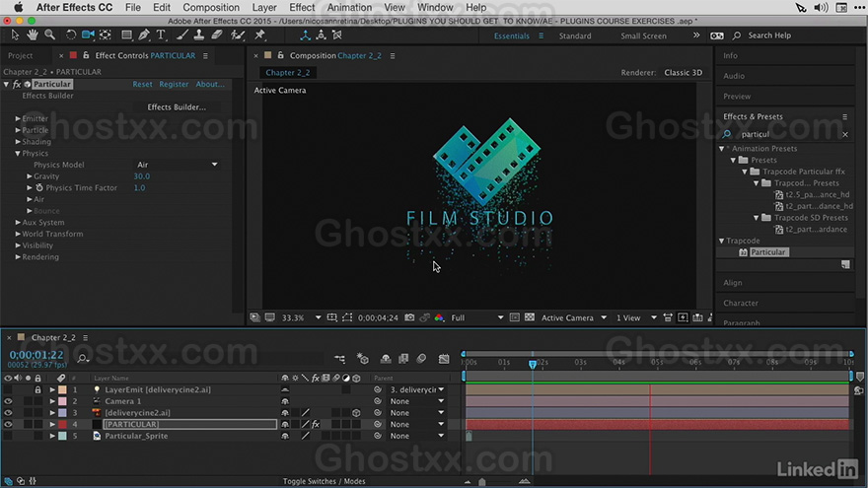Image resolution: width=868 pixels, height=488 pixels.
Task: Select the Selection arrow tool
Action: pyautogui.click(x=15, y=35)
